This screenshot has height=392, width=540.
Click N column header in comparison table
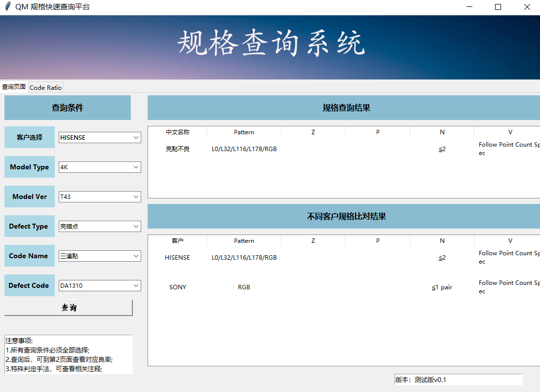(442, 241)
